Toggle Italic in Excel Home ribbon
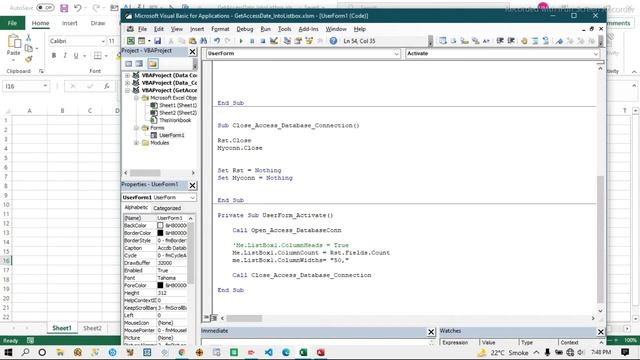The height and width of the screenshot is (360, 640). pyautogui.click(x=64, y=56)
